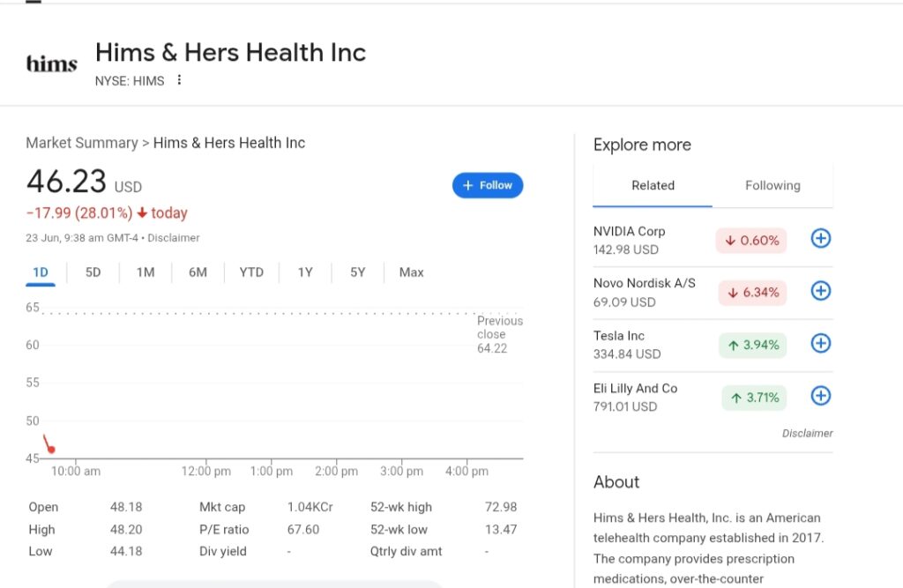
Task: Click Novo Nordisk's 6.34% change badge
Action: tap(752, 293)
